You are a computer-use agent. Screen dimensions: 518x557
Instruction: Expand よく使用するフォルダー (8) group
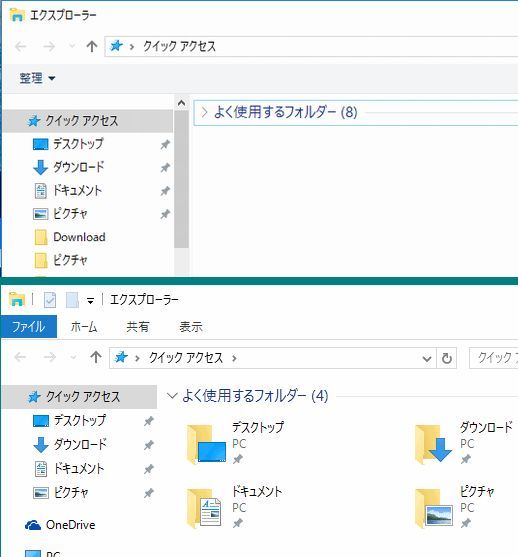coord(205,113)
